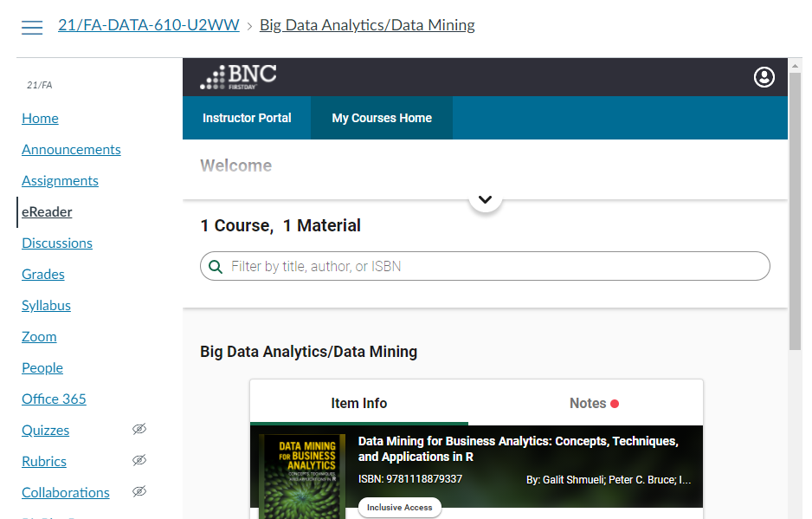Screen dimensions: 812x519
Task: Open the user profile account icon
Action: [x=764, y=77]
